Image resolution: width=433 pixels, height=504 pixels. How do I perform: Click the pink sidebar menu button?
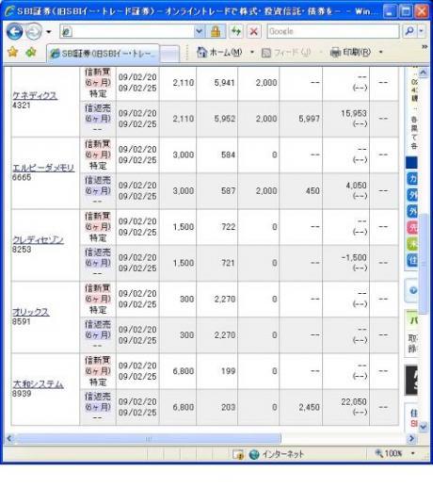412,228
